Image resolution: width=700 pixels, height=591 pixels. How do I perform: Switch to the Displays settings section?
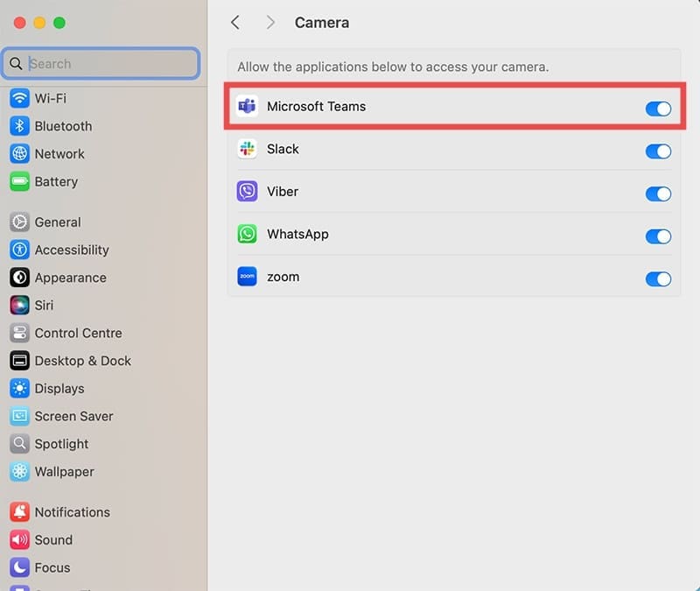pyautogui.click(x=59, y=388)
